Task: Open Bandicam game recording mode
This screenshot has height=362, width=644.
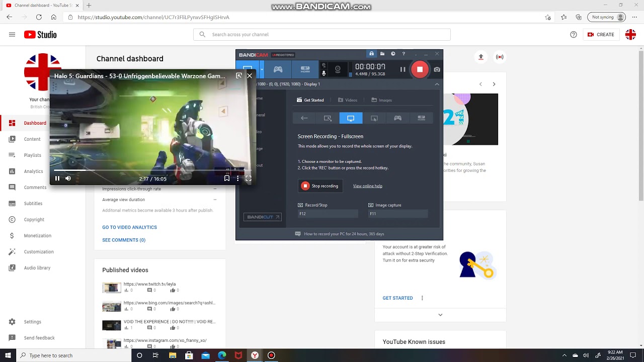Action: point(278,69)
